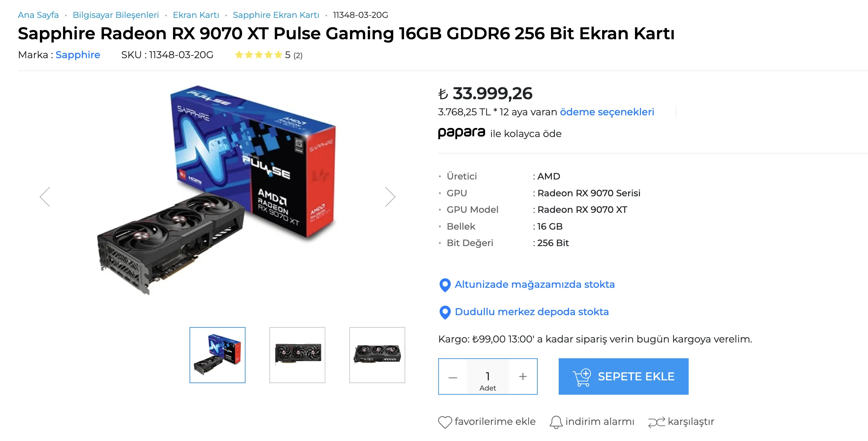Show the previous product image arrow
Viewport: 868px width, 441px height.
[x=45, y=197]
